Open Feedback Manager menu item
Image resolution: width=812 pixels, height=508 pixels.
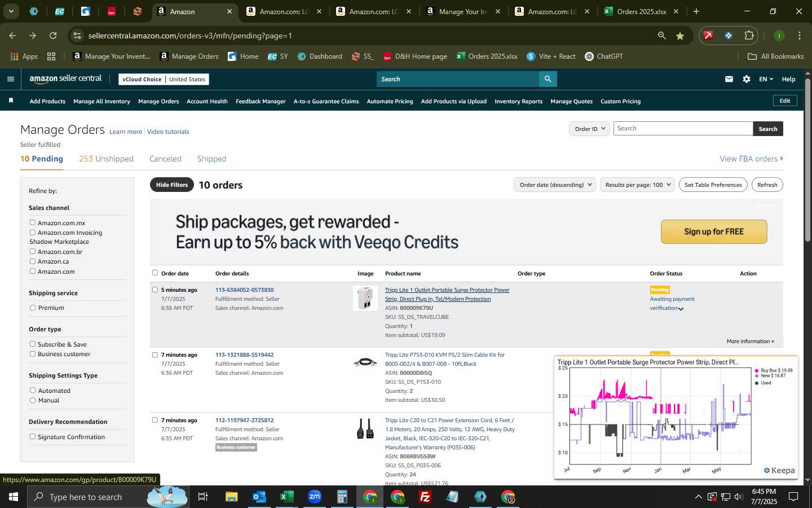tap(261, 101)
